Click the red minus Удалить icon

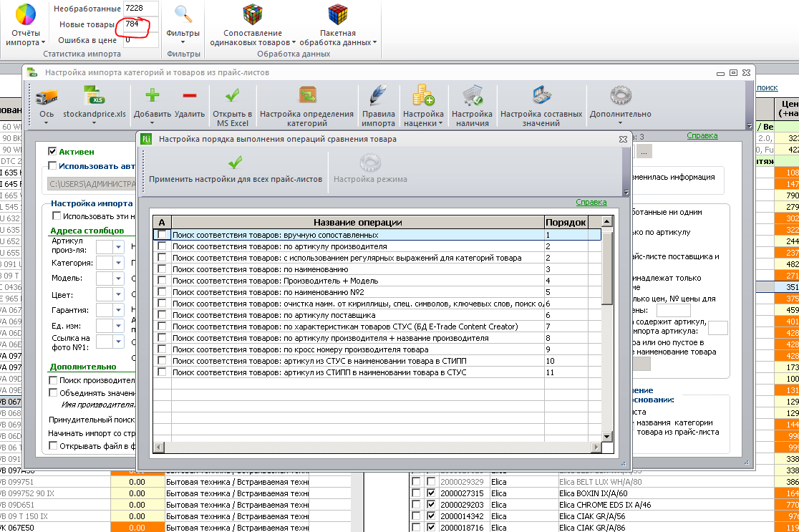190,95
